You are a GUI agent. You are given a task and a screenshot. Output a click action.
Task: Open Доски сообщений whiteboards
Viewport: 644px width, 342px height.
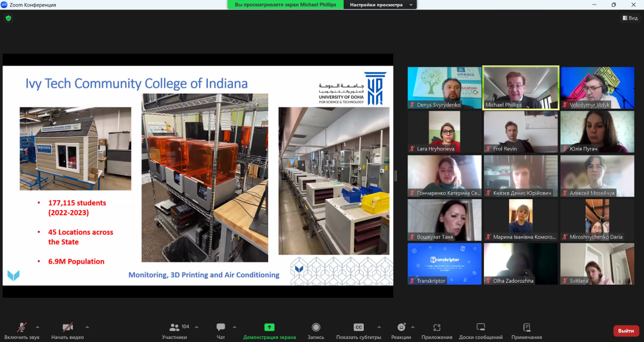coord(480,327)
